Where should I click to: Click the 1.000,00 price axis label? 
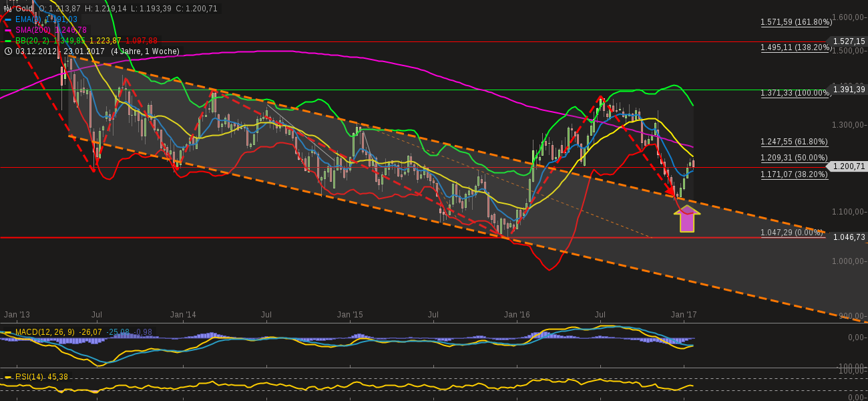[849, 261]
